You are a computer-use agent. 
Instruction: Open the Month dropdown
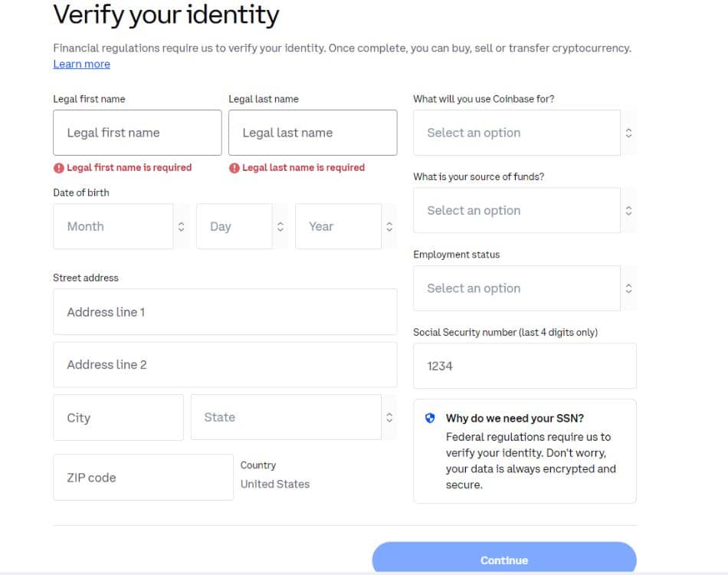click(122, 227)
